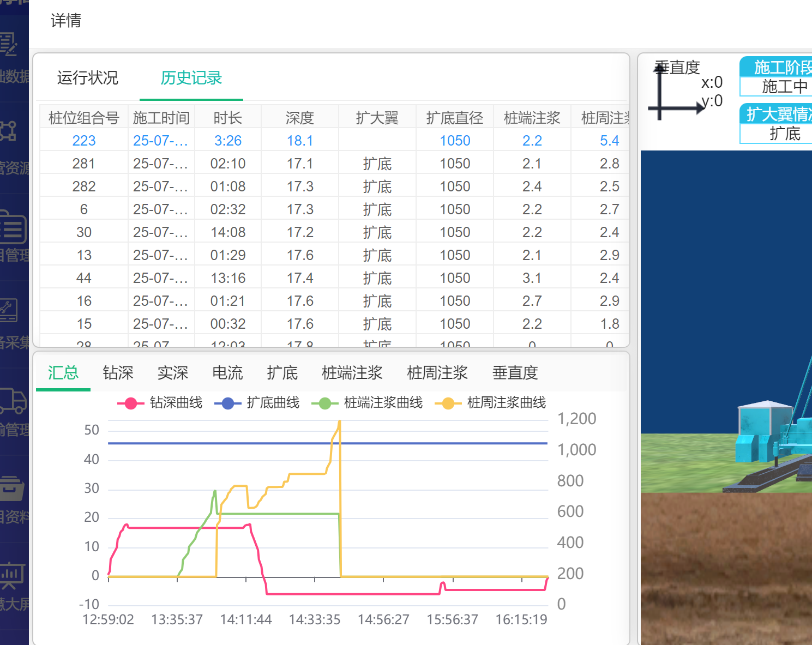Switch to the 垂直度 chart tab
The width and height of the screenshot is (812, 645).
pyautogui.click(x=515, y=373)
